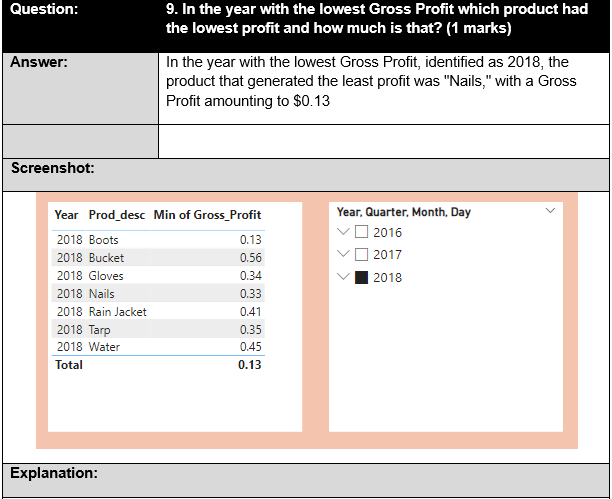Check the 2017 year checkbox
The width and height of the screenshot is (612, 499).
click(x=362, y=255)
